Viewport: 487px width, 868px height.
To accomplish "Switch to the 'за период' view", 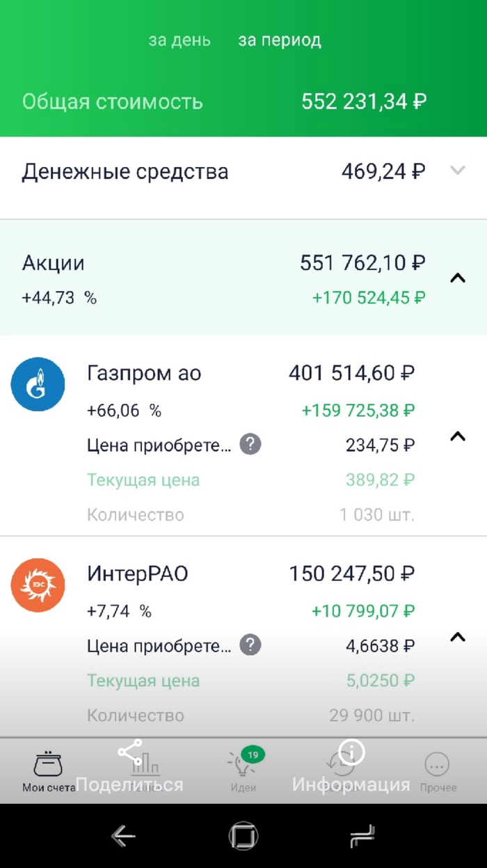I will tap(280, 40).
